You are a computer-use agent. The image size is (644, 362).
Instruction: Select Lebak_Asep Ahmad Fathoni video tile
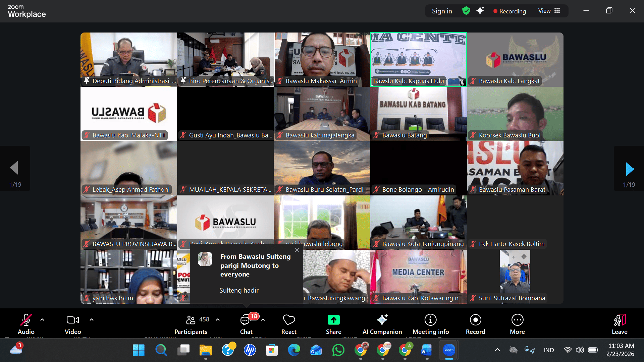tap(129, 168)
